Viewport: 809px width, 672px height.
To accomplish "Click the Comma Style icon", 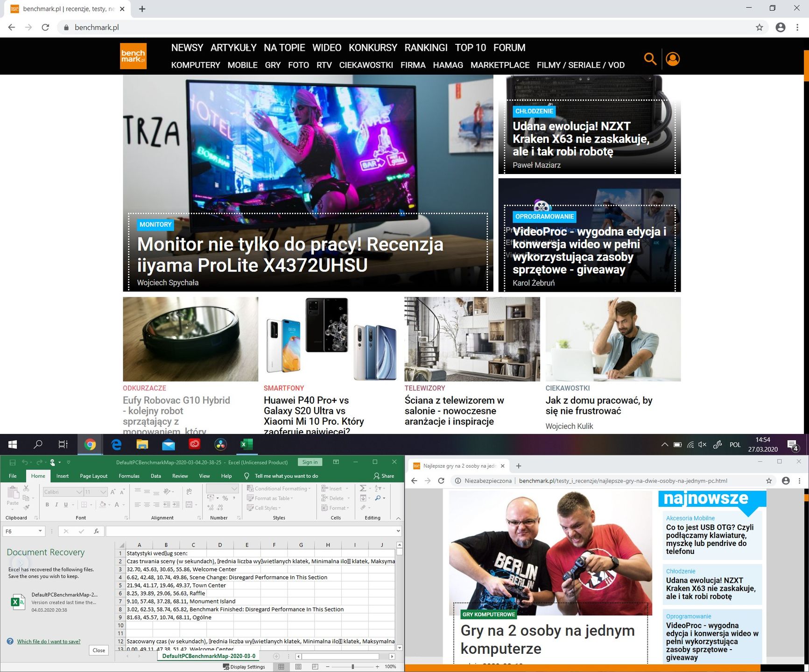I will (x=234, y=498).
